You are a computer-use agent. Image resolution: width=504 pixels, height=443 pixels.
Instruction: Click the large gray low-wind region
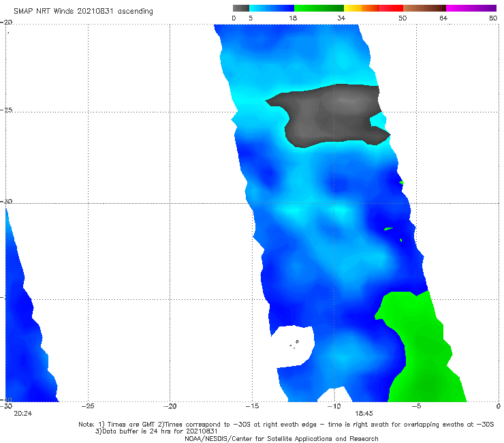pos(331,116)
